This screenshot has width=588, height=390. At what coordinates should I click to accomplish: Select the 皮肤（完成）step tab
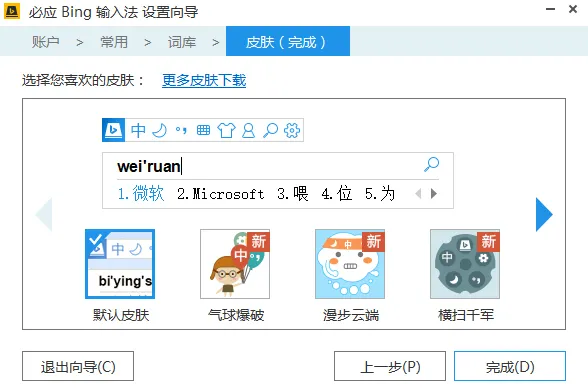click(x=288, y=41)
